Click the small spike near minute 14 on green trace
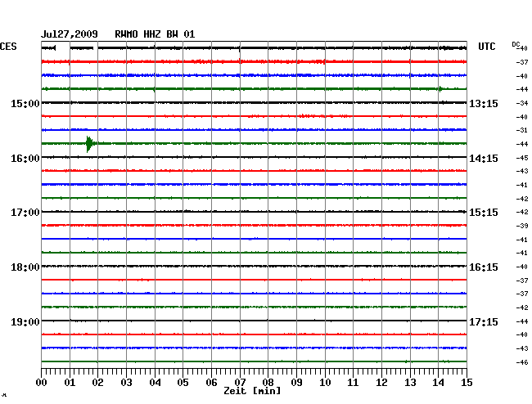 (440, 89)
